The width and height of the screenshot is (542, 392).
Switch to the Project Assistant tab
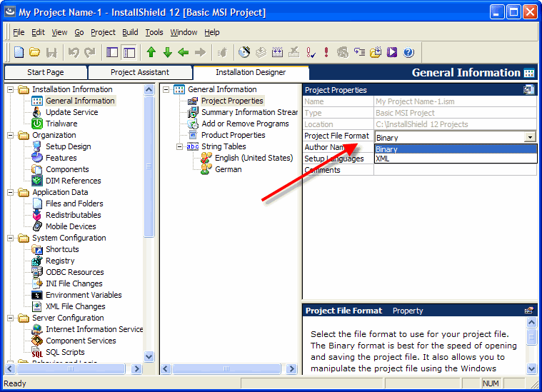[x=140, y=72]
